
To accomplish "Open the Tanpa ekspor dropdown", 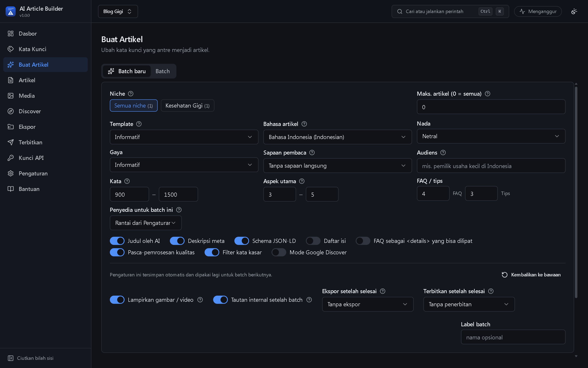I will tap(368, 304).
